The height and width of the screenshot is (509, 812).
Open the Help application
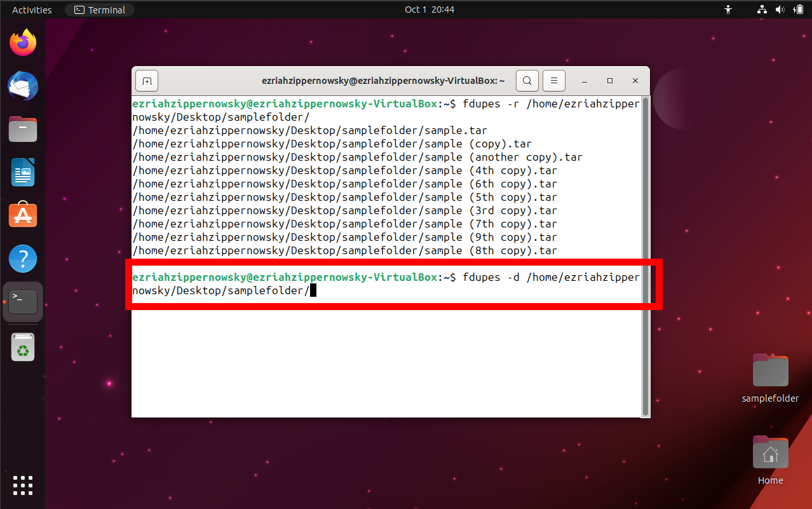click(x=23, y=258)
